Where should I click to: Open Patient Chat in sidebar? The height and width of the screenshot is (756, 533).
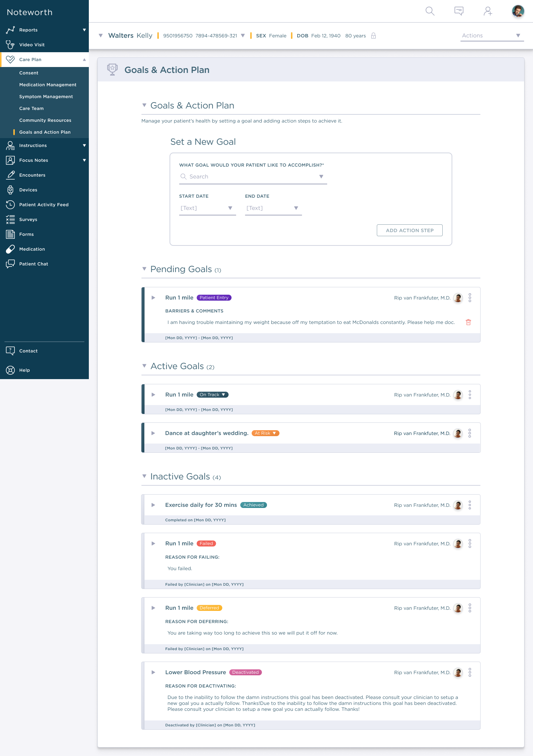pos(33,264)
